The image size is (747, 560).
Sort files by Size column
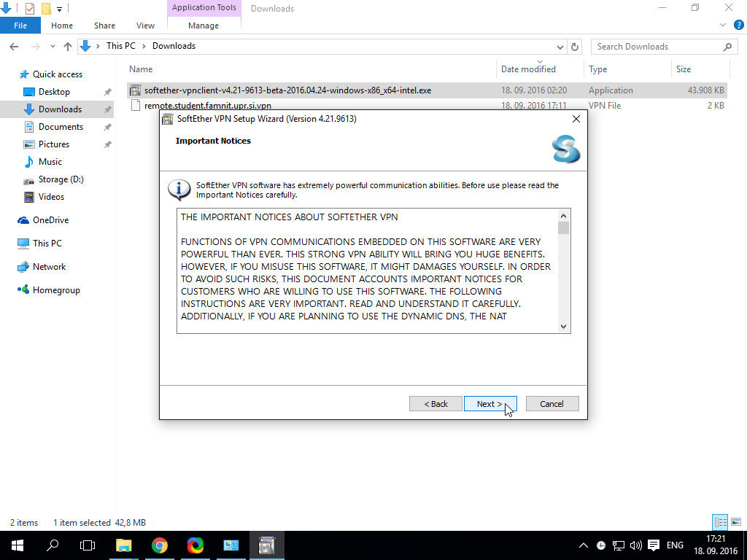click(684, 69)
